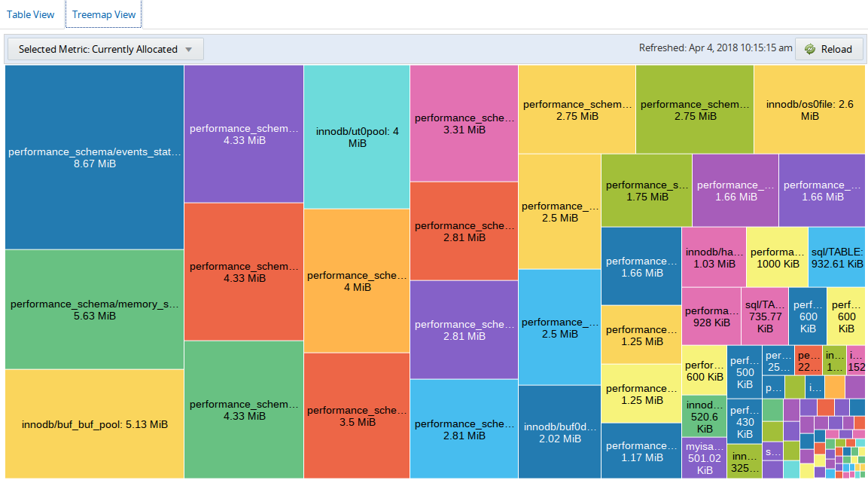
Task: Click the red 4.33 MiB performance_schema block
Action: 244,272
